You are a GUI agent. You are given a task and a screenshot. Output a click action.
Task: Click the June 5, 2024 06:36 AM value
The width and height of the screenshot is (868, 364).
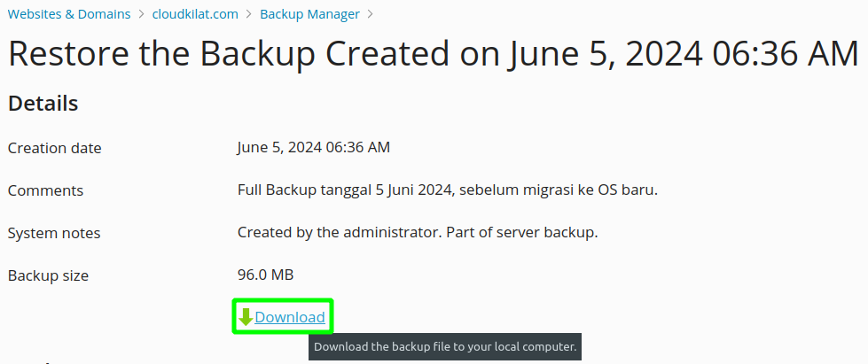coord(314,148)
